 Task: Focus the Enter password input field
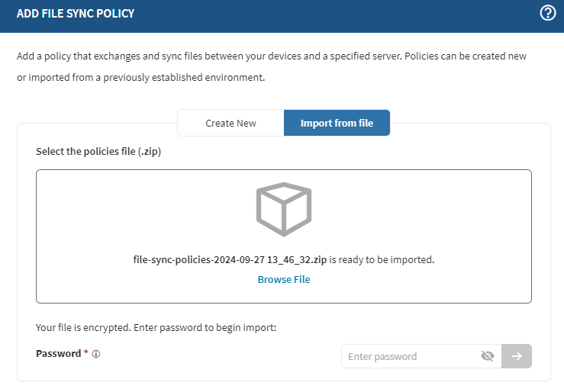pos(410,356)
